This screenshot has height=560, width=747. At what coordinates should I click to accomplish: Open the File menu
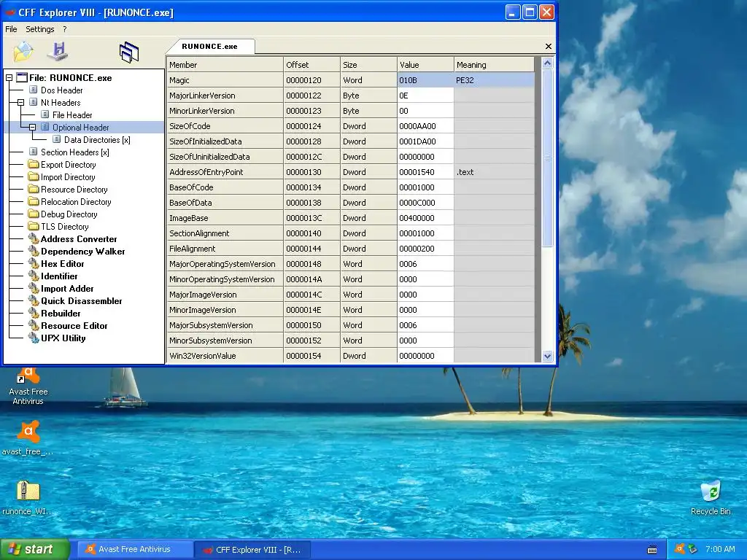(x=11, y=29)
